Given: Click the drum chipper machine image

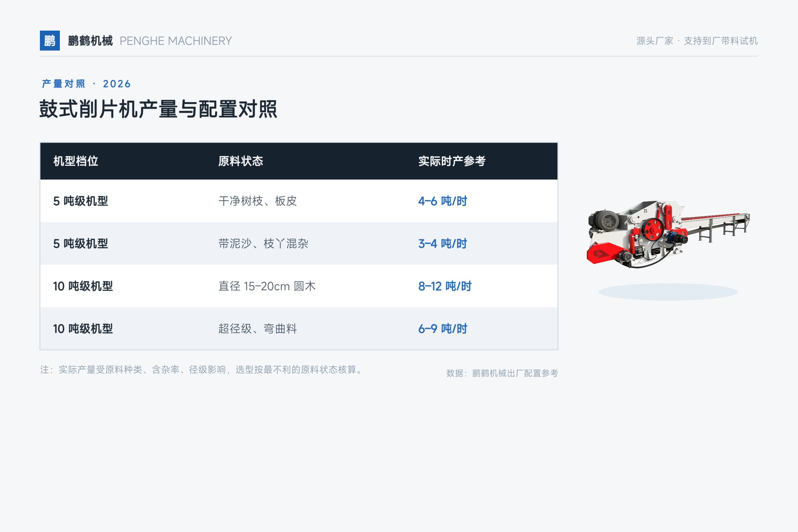Looking at the screenshot, I should [668, 234].
